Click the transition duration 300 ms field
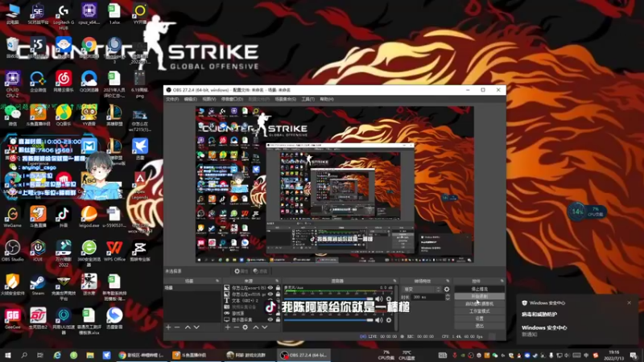This screenshot has width=644, height=362. point(428,297)
